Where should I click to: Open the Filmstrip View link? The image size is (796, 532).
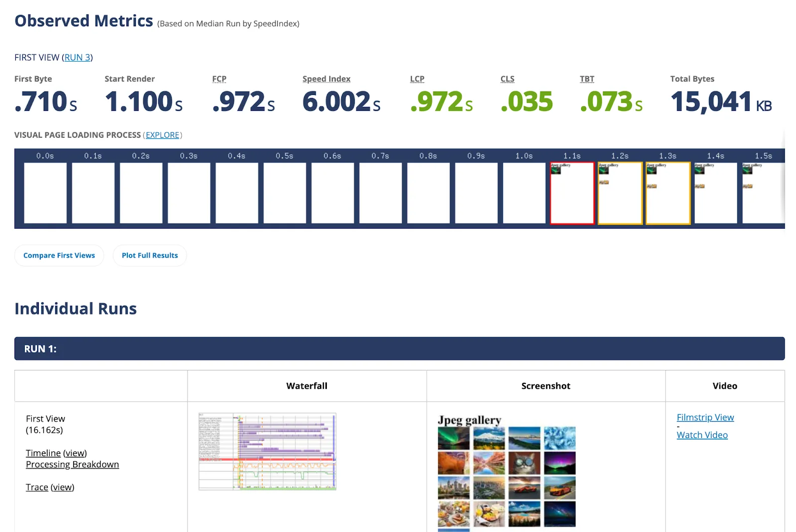(x=705, y=418)
